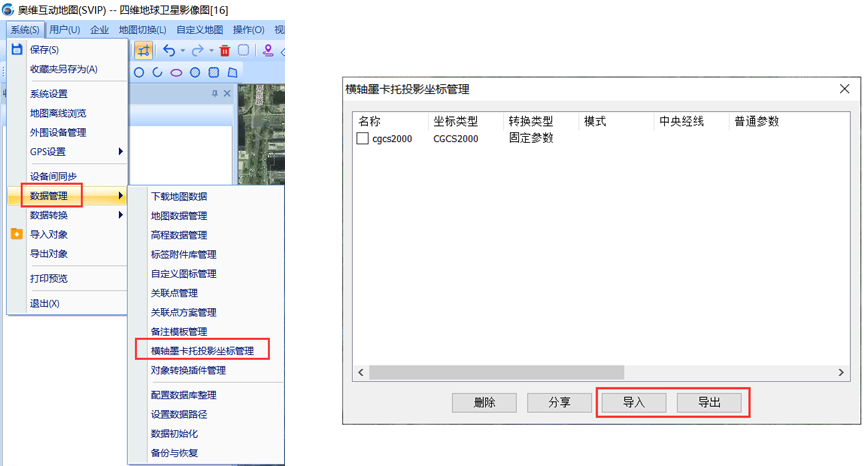Click the undo arrow icon

[x=169, y=50]
